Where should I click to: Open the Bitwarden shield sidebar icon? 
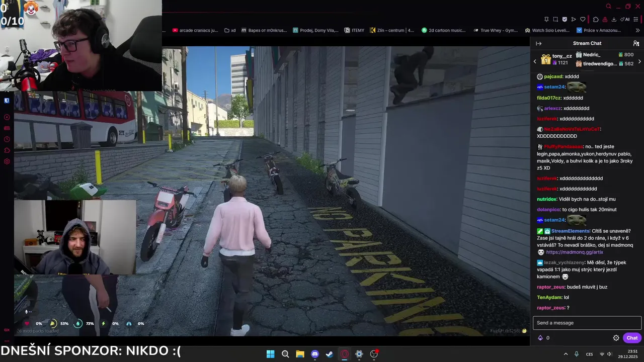7,101
